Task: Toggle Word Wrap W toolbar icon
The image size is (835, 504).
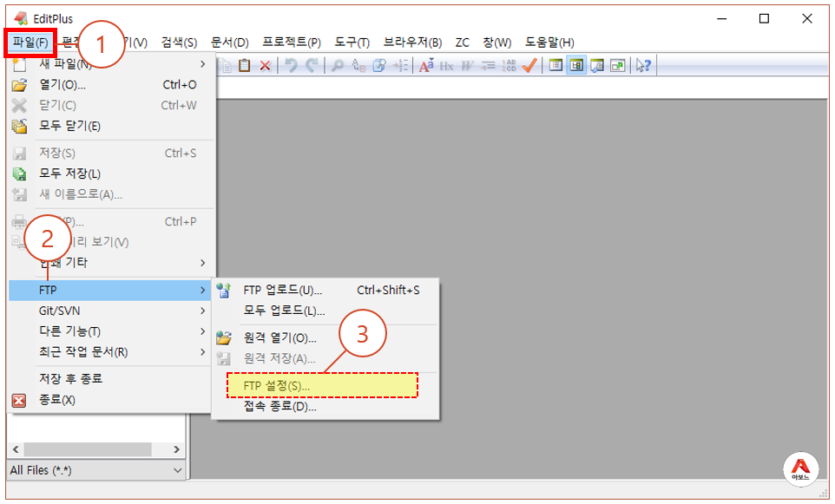Action: coord(467,66)
